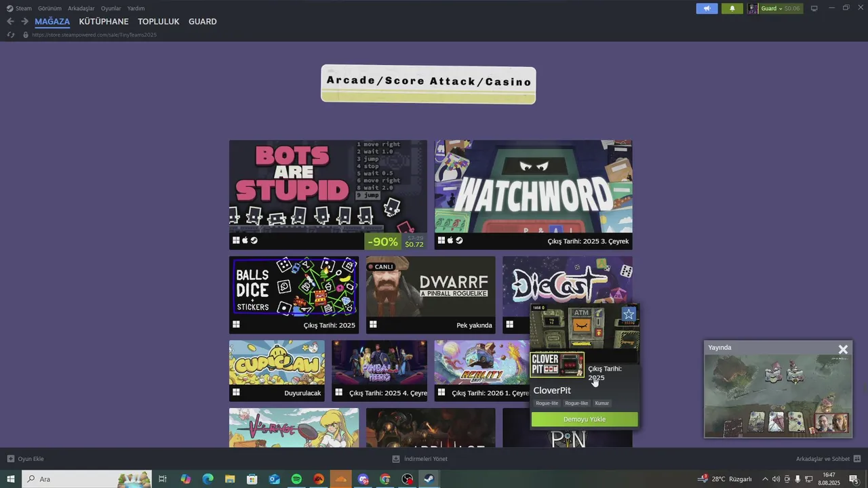The height and width of the screenshot is (488, 868).
Task: Click the padlock icon beside the URL
Action: pos(26,35)
